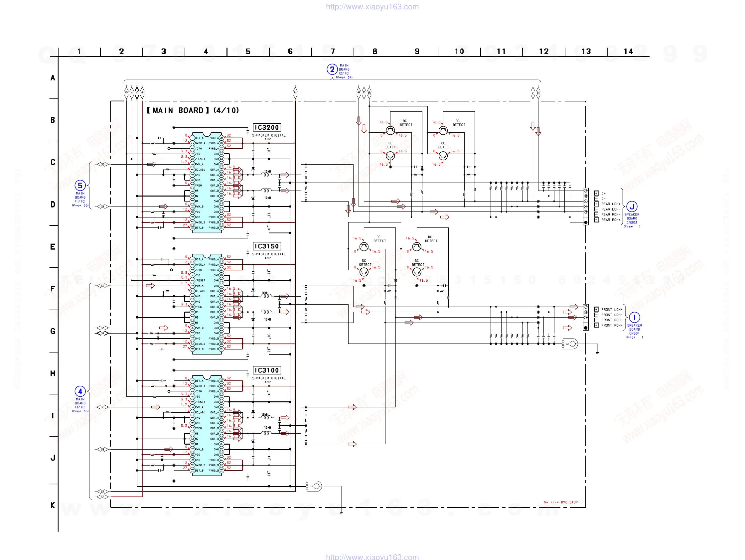Viewport: 745px width, 560px height.
Task: Open the xiaoyu163.com link at bottom
Action: [x=372, y=557]
